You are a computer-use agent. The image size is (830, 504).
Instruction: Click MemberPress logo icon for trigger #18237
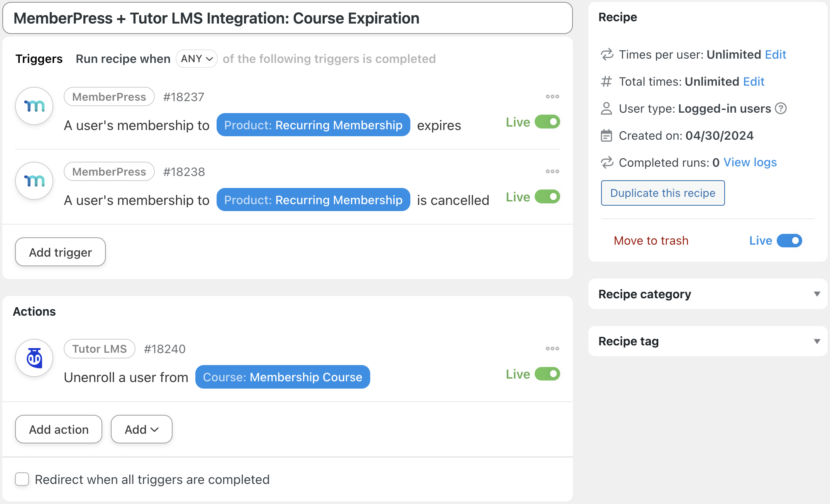coord(34,106)
